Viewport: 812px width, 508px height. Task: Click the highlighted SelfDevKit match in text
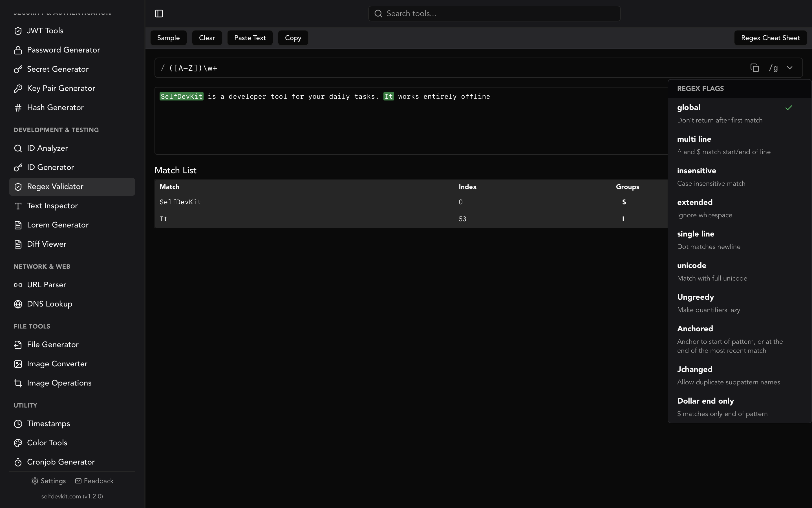(x=182, y=97)
